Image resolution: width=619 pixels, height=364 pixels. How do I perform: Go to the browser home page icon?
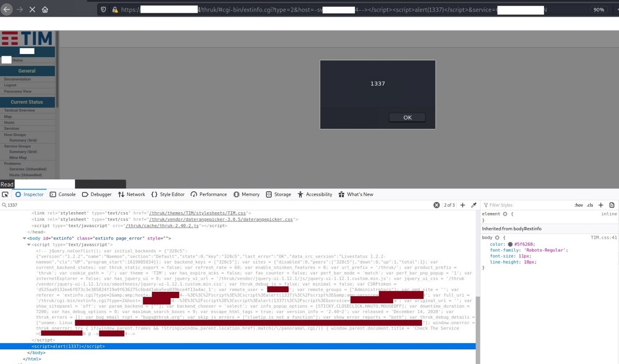click(45, 9)
